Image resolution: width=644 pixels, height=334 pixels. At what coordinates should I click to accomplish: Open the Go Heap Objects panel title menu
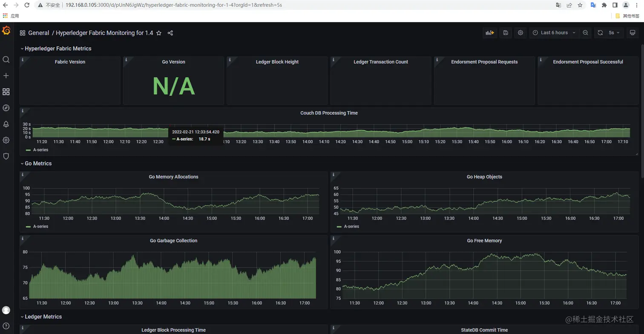pos(484,177)
